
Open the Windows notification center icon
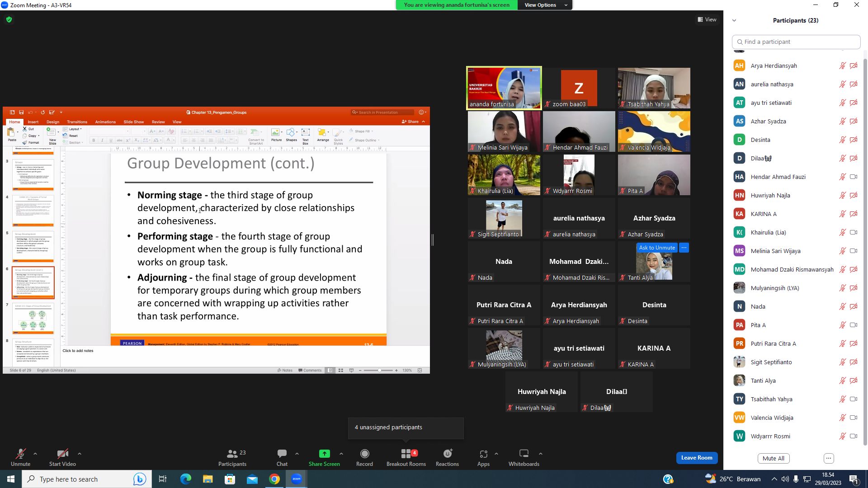[854, 479]
